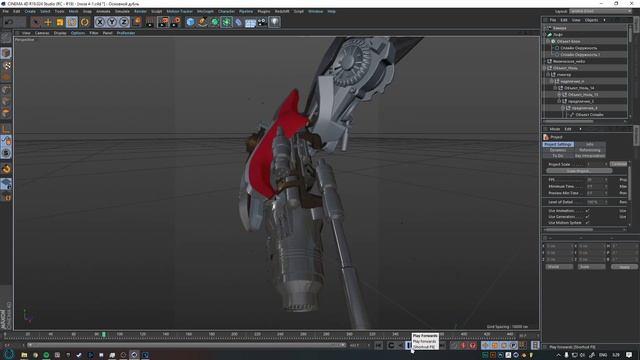Viewport: 640px width, 360px height.
Task: Add a Light object
Action: [x=274, y=22]
